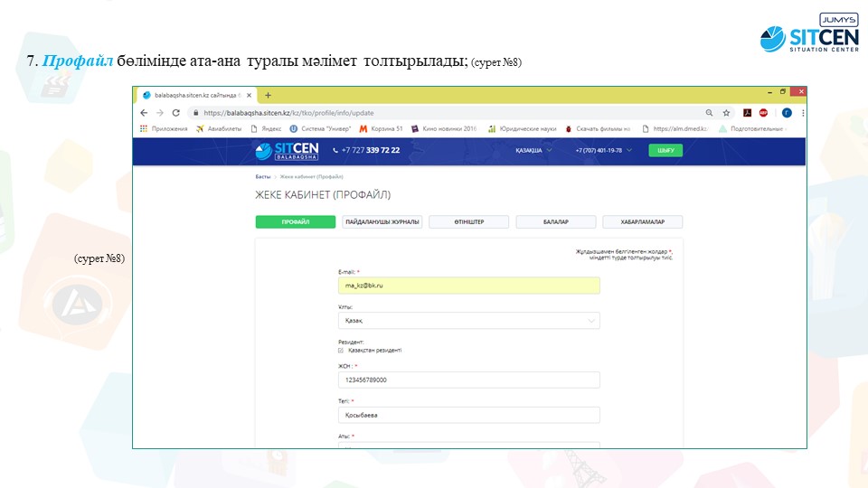Expand the Ұлты nationality dropdown
Screen dimensions: 868x488
[468, 321]
